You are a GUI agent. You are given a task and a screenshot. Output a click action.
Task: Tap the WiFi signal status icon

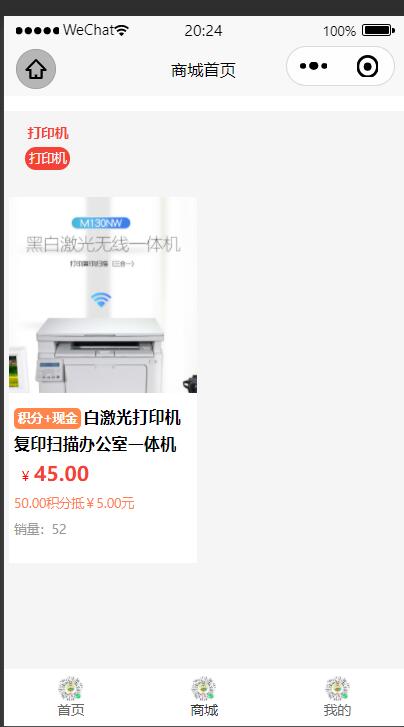pos(122,31)
